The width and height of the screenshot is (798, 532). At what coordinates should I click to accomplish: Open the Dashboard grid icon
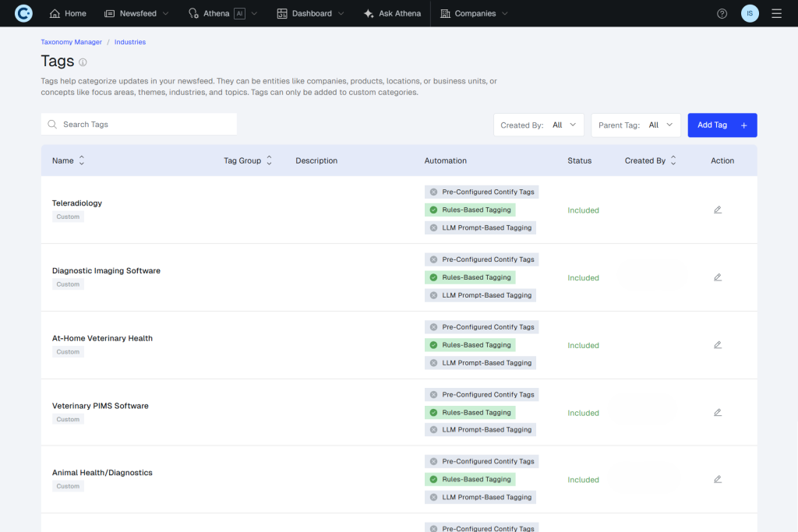281,12
